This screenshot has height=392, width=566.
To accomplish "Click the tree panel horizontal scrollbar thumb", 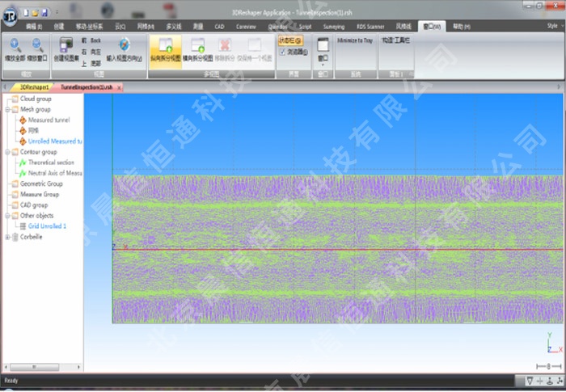I will click(35, 367).
